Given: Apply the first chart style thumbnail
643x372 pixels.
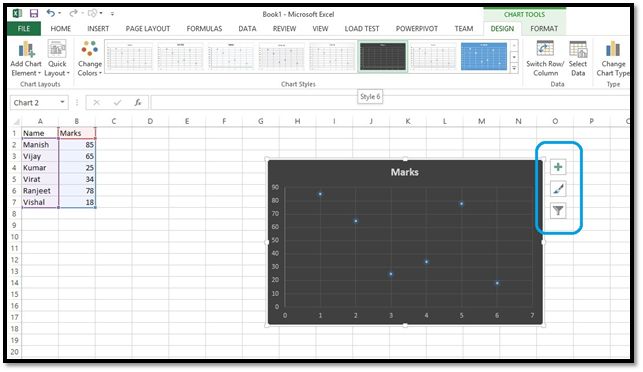Looking at the screenshot, I should (129, 57).
